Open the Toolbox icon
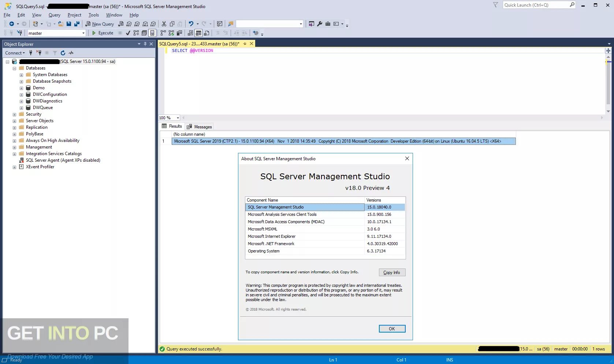The image size is (614, 364). [x=328, y=24]
